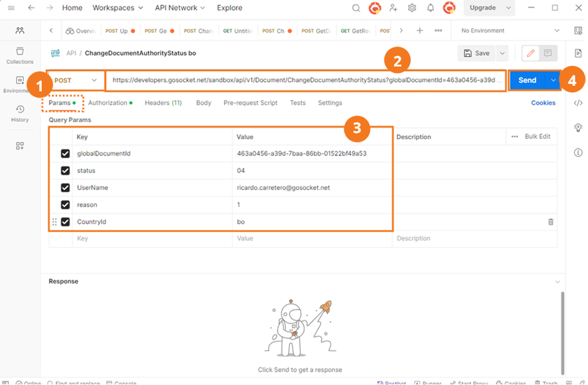The height and width of the screenshot is (385, 588).
Task: Switch to edit mode with the pencil icon
Action: coord(531,53)
